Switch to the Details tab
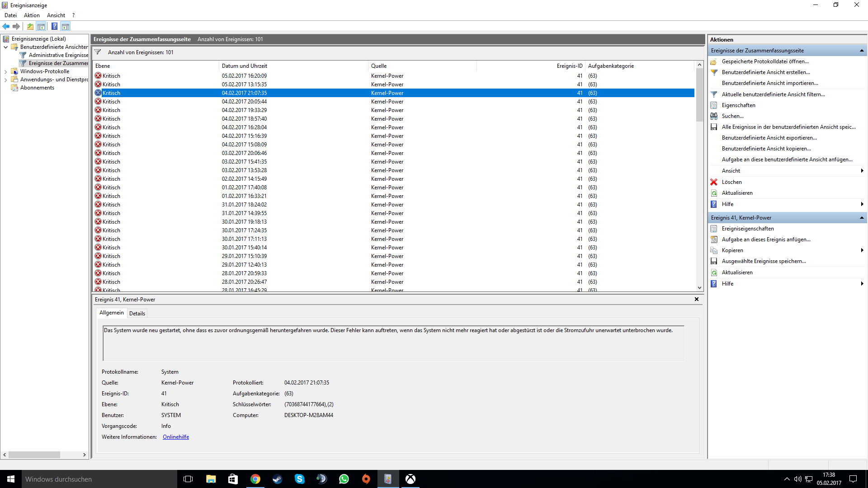 coord(137,313)
